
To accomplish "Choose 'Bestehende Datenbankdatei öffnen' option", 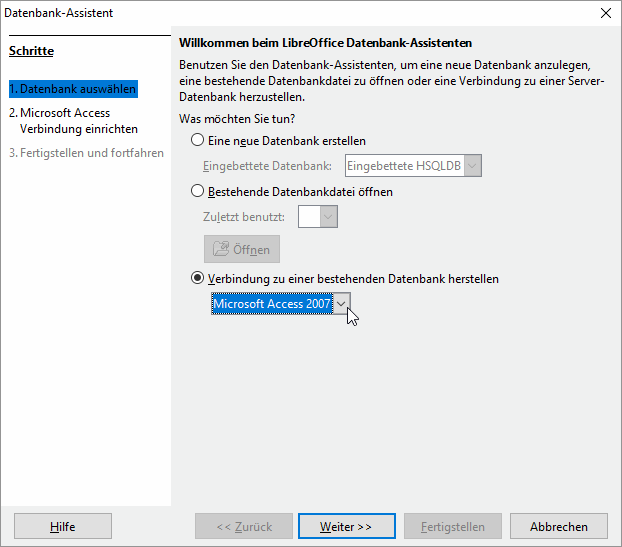I will click(x=197, y=192).
